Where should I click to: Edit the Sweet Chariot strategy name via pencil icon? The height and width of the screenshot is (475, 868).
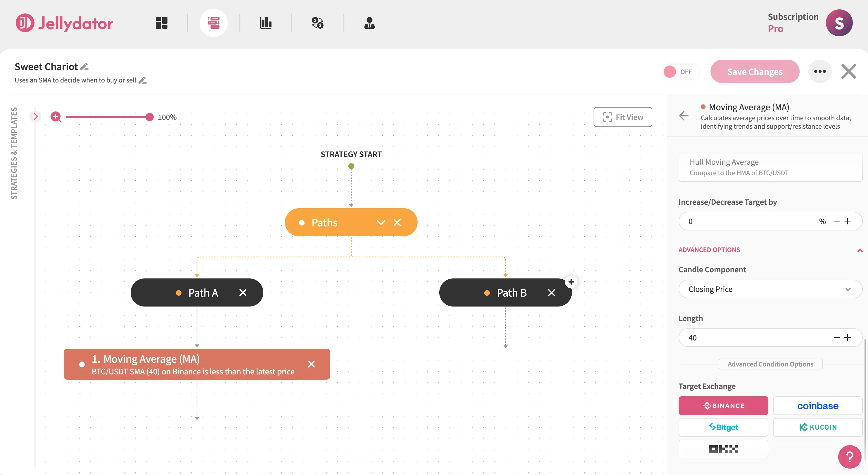[x=84, y=66]
